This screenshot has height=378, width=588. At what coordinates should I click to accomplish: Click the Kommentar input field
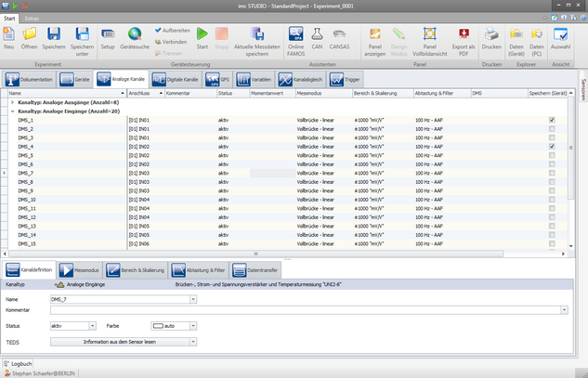click(307, 310)
